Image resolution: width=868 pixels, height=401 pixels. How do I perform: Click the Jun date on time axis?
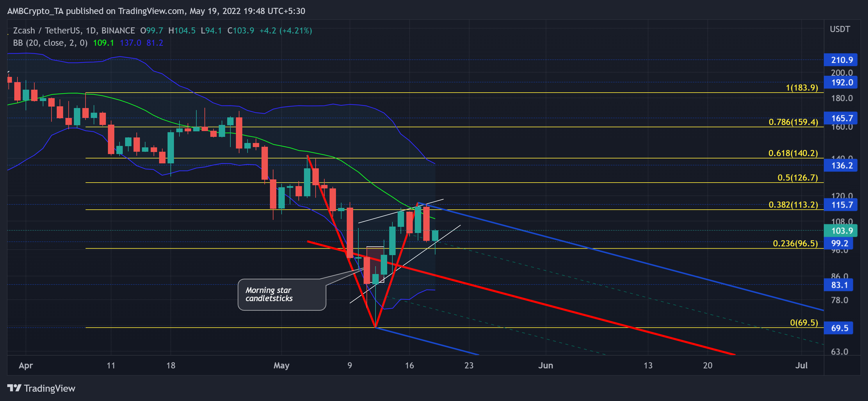coord(545,365)
